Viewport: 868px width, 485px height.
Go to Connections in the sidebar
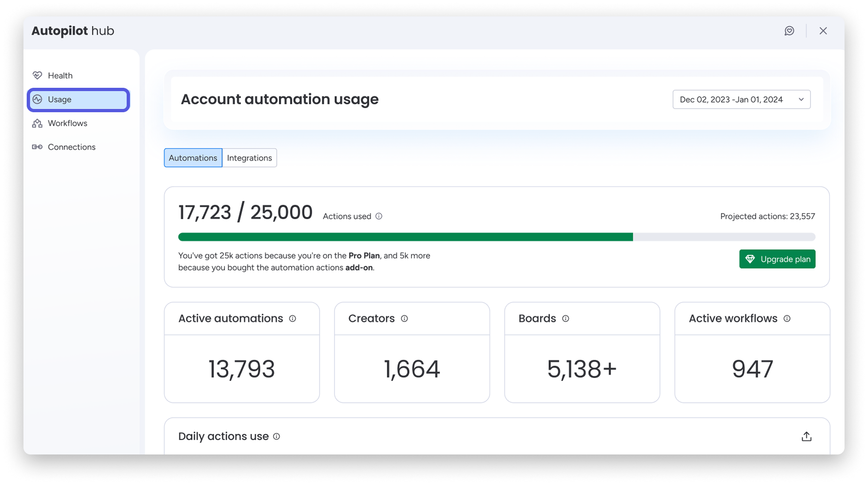tap(71, 147)
